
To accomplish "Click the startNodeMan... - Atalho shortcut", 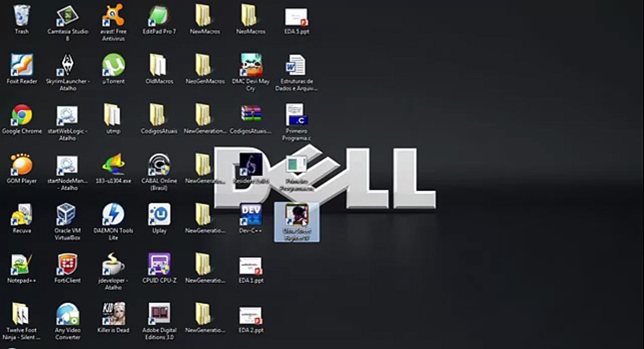I will (68, 173).
